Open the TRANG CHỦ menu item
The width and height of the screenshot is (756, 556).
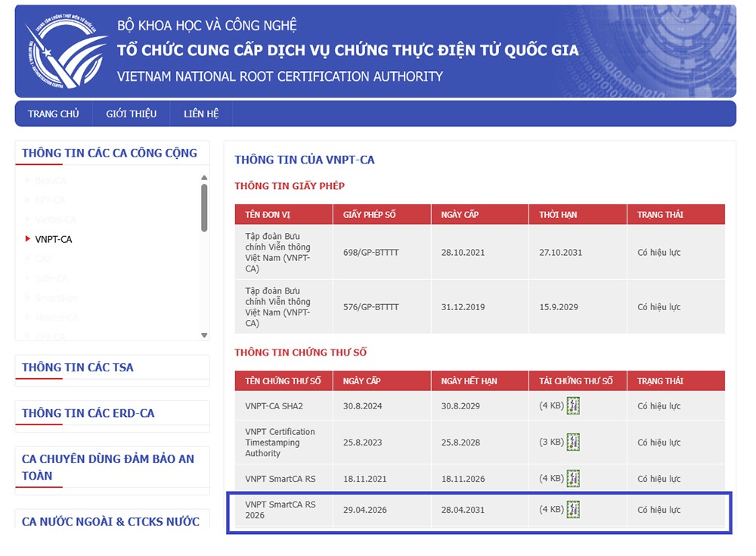[53, 114]
